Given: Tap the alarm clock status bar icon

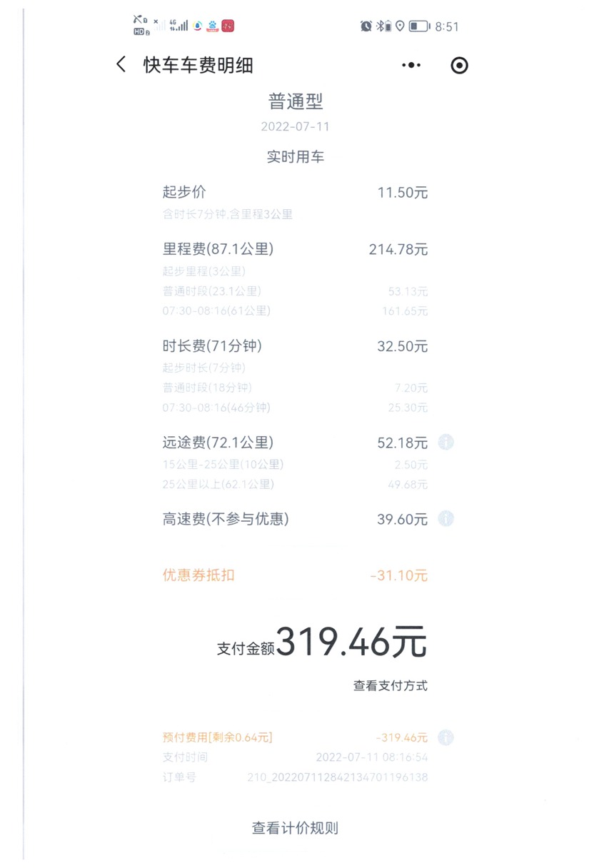Looking at the screenshot, I should coord(366,26).
